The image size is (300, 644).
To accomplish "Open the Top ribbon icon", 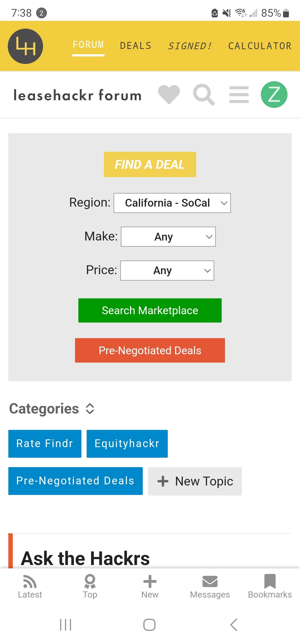I will (90, 581).
